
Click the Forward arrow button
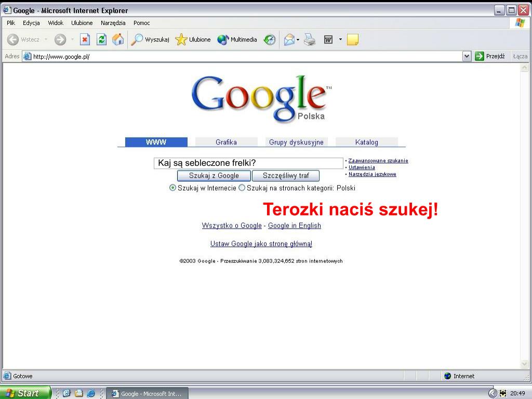click(x=60, y=39)
